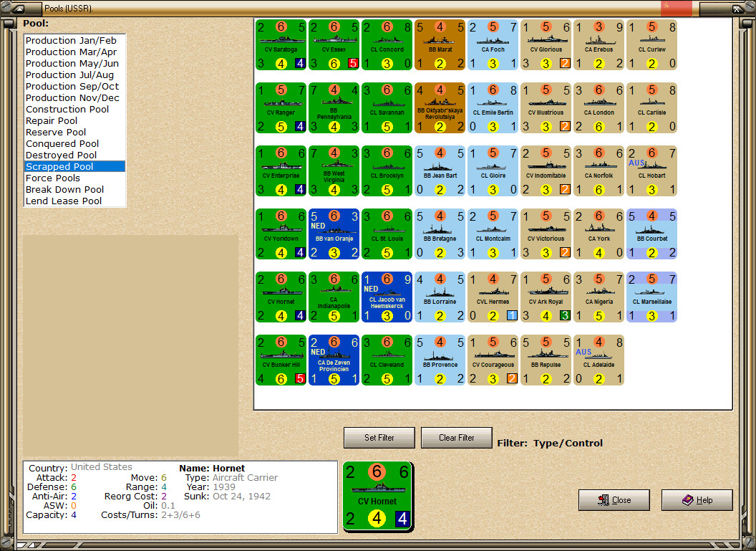Viewport: 756px width, 551px height.
Task: Select the CV Glorious carrier counter
Action: [546, 45]
